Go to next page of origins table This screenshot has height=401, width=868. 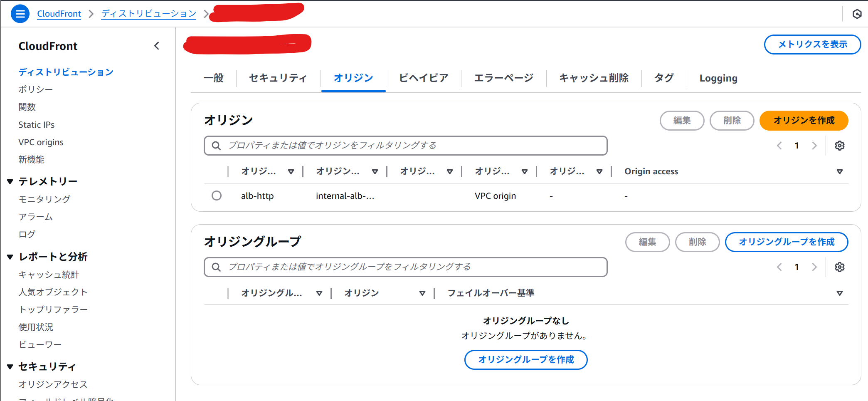click(814, 146)
